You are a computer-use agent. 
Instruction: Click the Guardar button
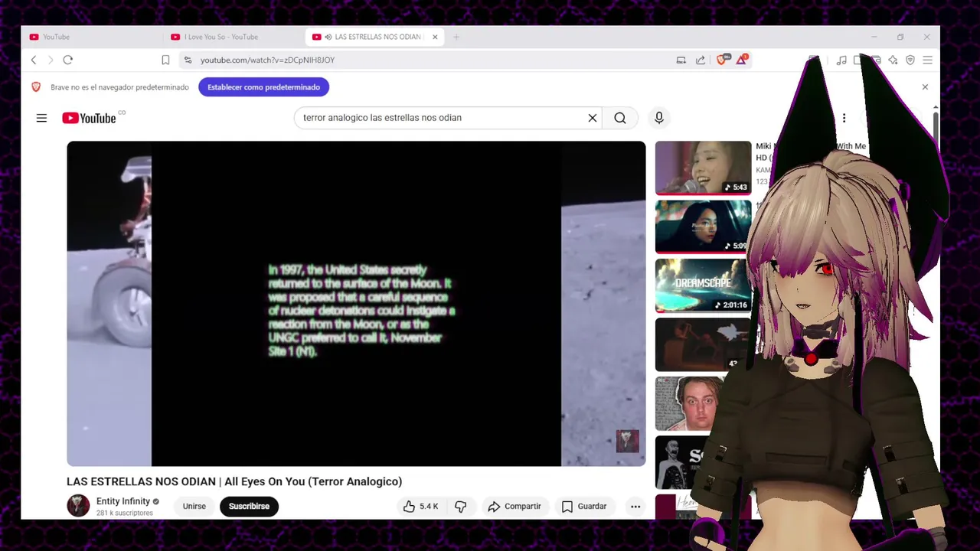click(584, 507)
